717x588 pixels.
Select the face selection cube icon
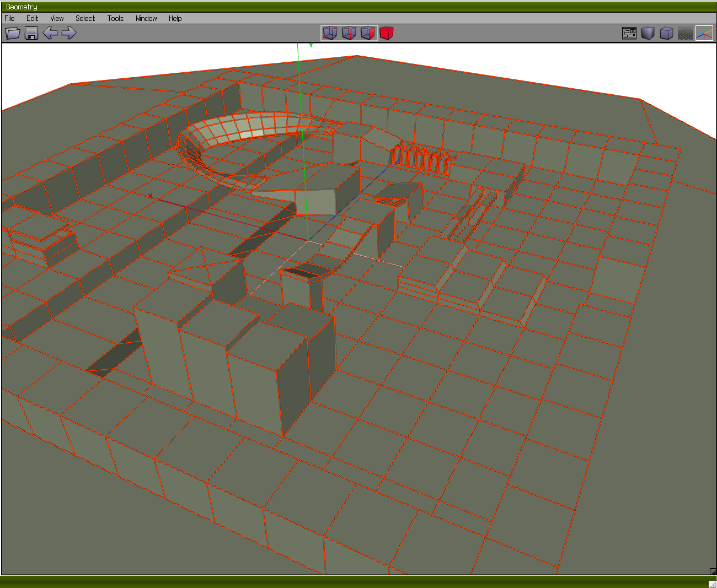pyautogui.click(x=368, y=33)
